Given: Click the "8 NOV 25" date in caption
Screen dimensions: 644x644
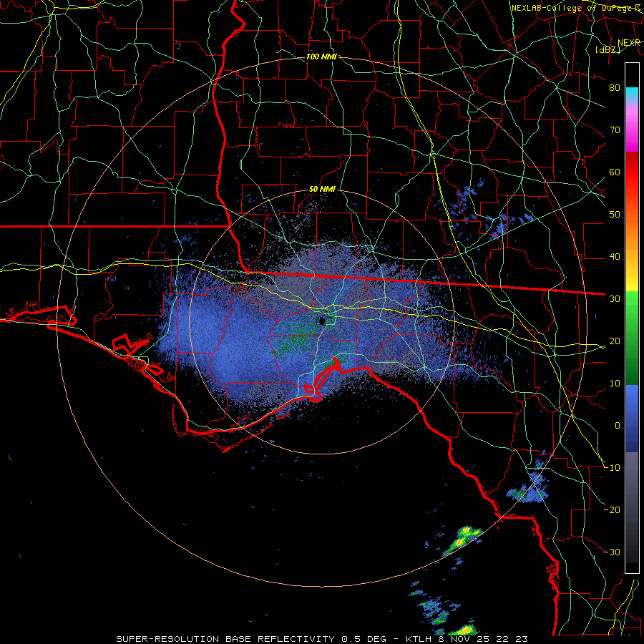Looking at the screenshot, I should tap(464, 639).
